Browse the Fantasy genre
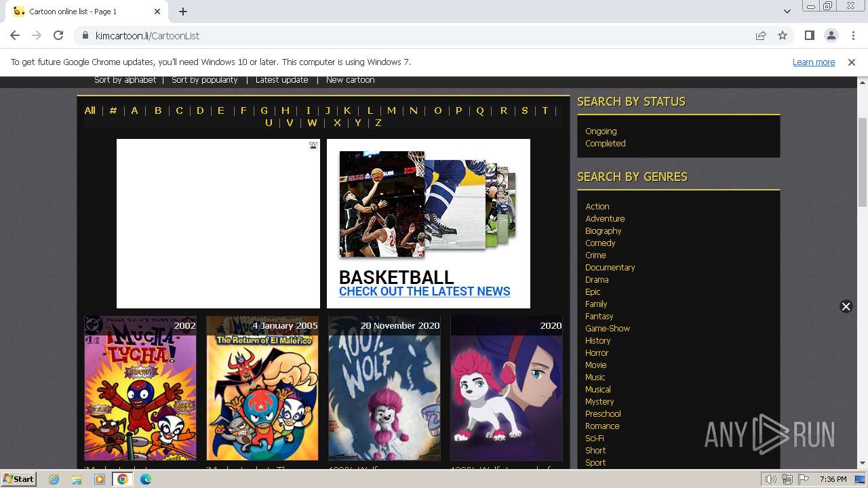The width and height of the screenshot is (868, 488). tap(599, 317)
